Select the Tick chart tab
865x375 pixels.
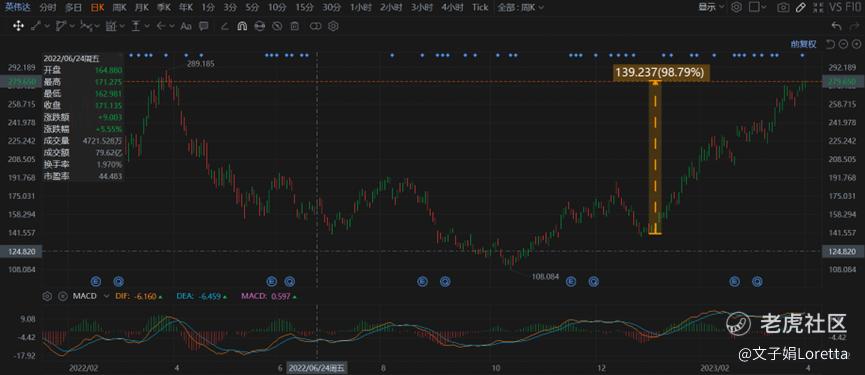click(480, 7)
